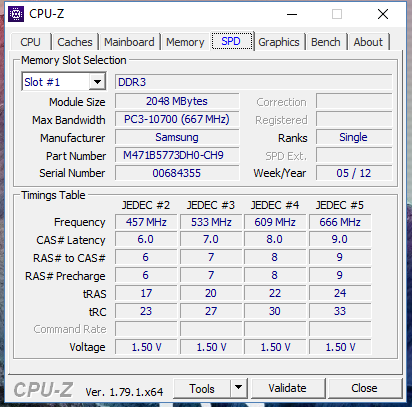The width and height of the screenshot is (412, 407).
Task: Click the JEDEC #2 column header
Action: [146, 205]
